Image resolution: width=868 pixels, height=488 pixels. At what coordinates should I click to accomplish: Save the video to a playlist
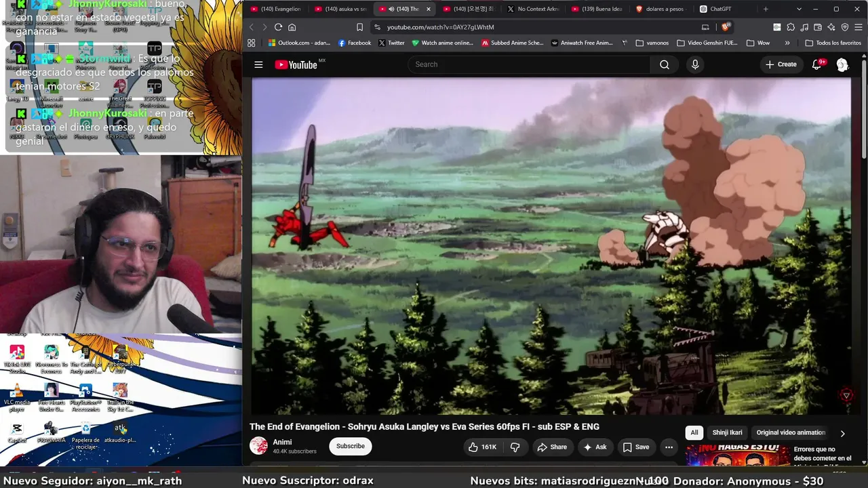[x=636, y=447]
